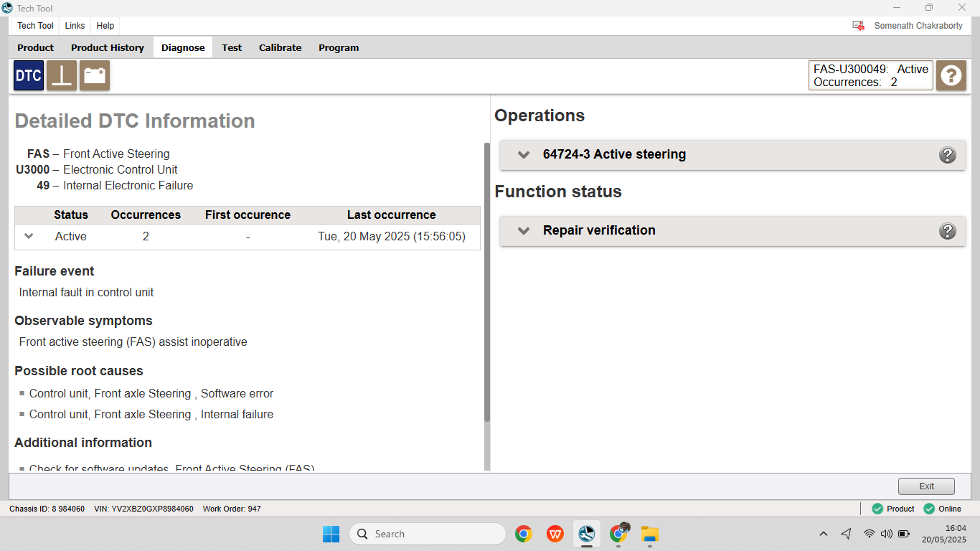Open WPS Office from the taskbar

(555, 534)
